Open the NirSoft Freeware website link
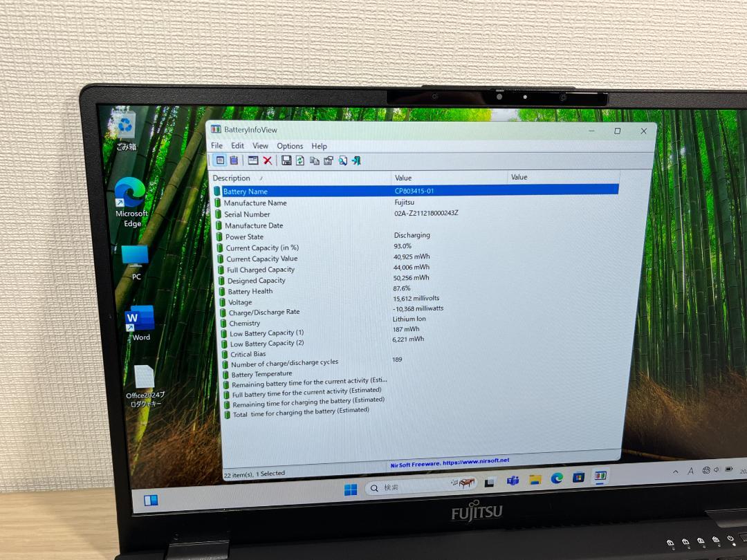Viewport: 747px width, 560px height. tap(450, 463)
